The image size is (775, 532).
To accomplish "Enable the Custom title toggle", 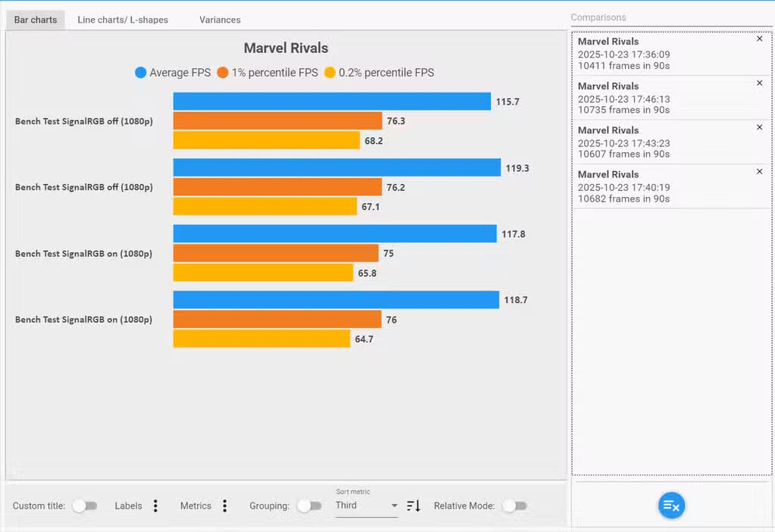I will tap(84, 505).
